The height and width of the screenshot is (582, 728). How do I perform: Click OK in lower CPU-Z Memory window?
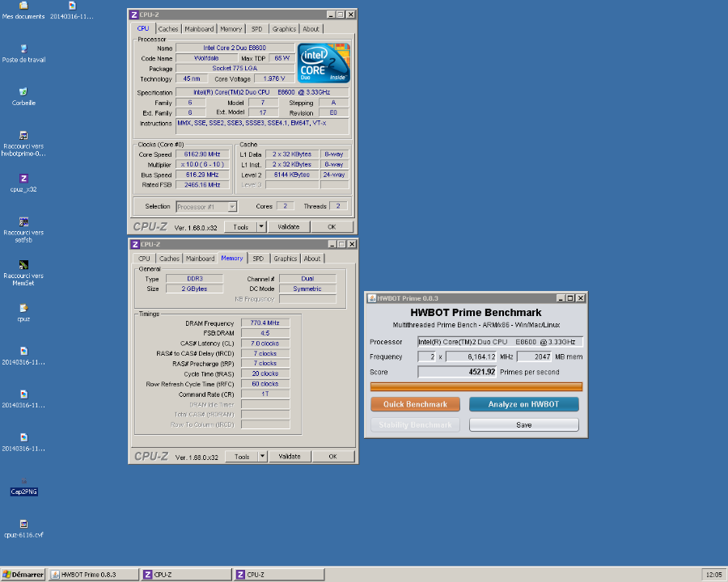[x=332, y=457]
